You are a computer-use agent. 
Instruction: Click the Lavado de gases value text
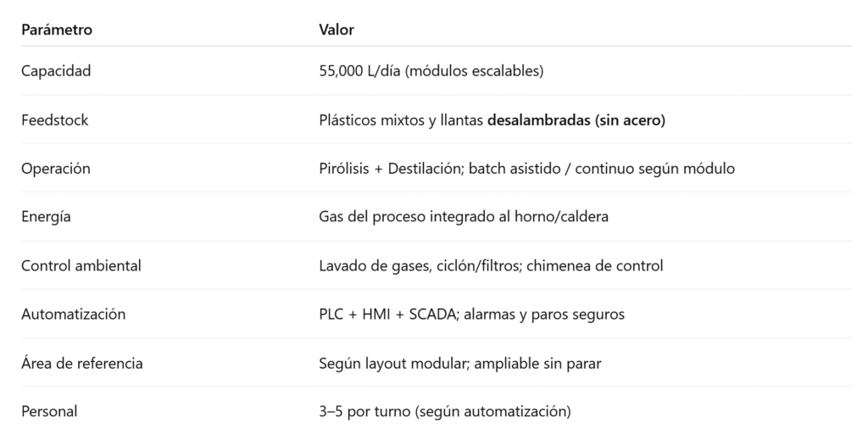[x=491, y=266]
